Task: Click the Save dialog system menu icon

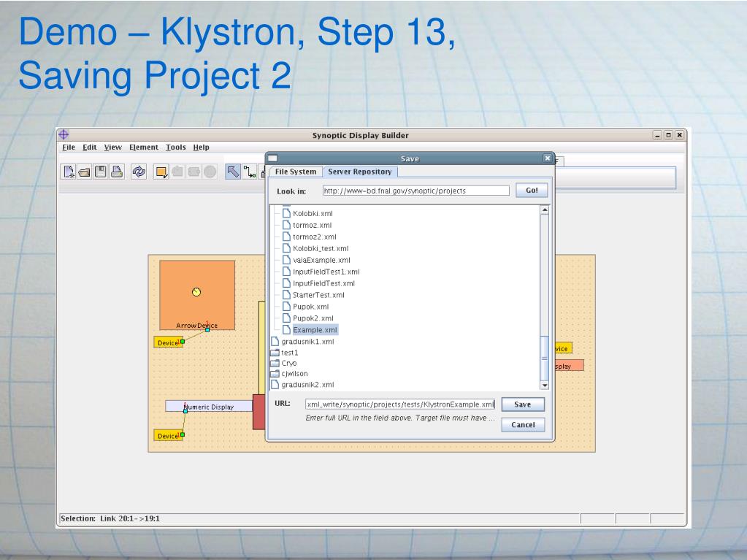Action: (272, 158)
